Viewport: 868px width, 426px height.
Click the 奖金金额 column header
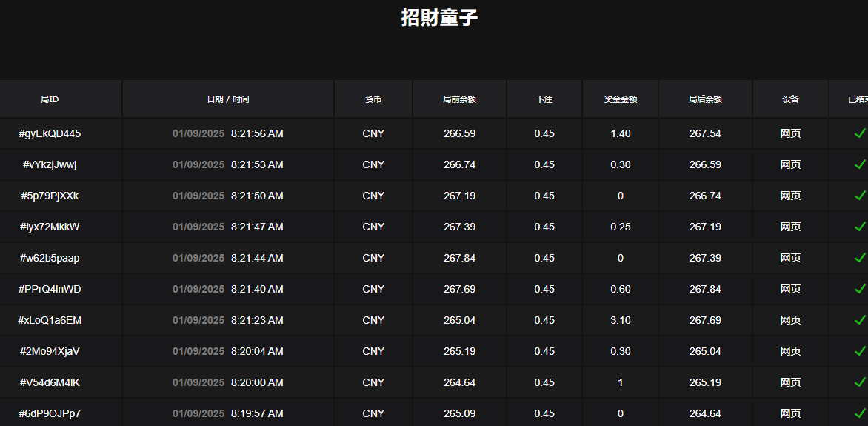620,99
